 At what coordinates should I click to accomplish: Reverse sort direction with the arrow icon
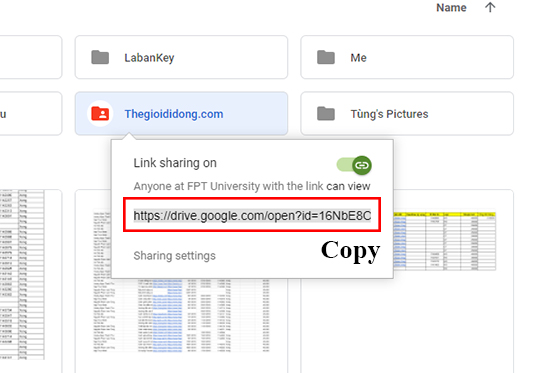pos(490,7)
